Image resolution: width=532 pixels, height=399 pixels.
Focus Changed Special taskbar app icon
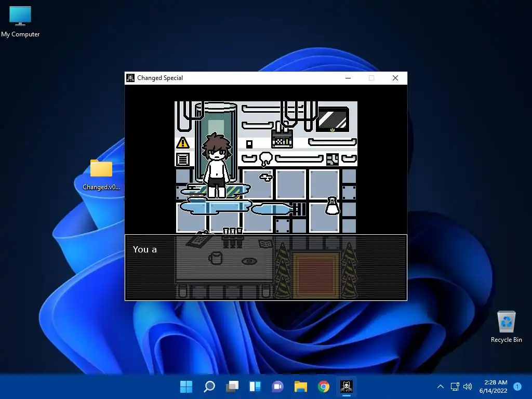coord(347,387)
